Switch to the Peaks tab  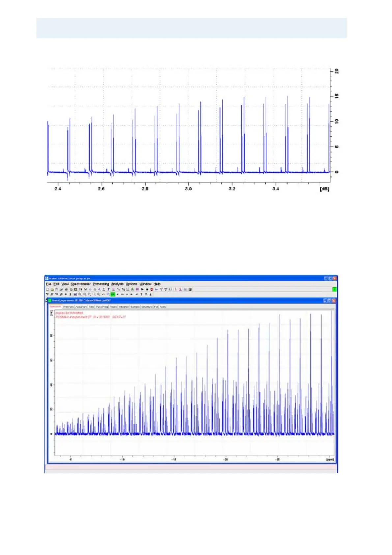113,307
